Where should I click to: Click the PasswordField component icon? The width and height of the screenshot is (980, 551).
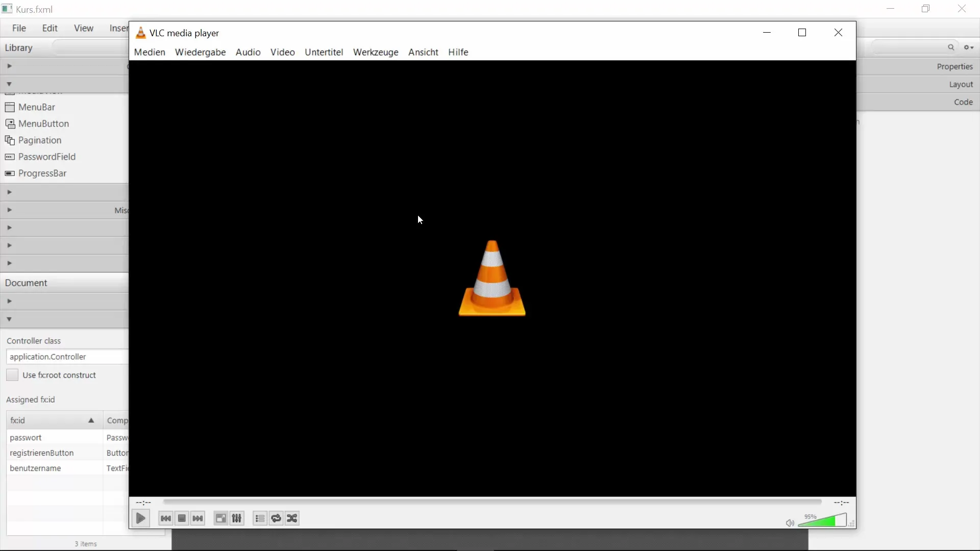point(10,157)
